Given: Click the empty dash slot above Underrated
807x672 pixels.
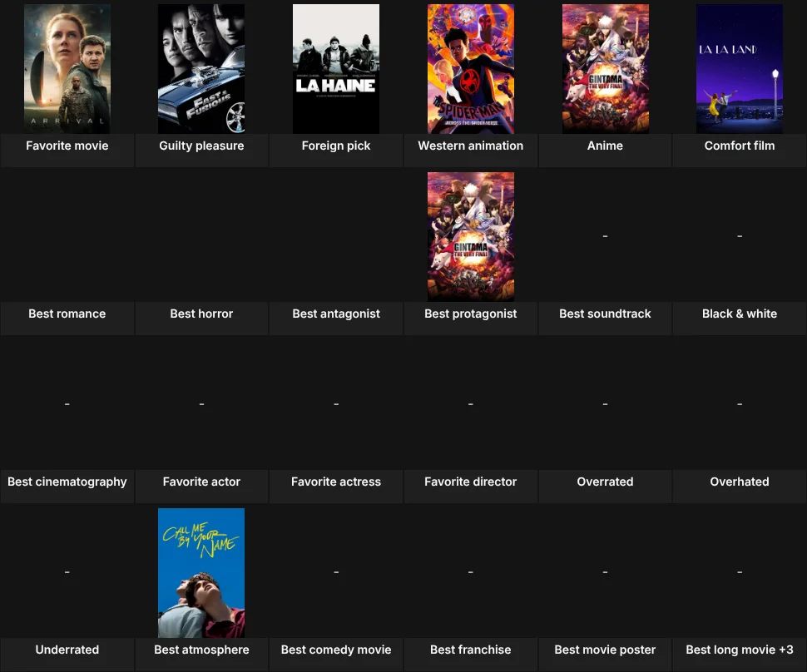Looking at the screenshot, I should click(x=67, y=572).
